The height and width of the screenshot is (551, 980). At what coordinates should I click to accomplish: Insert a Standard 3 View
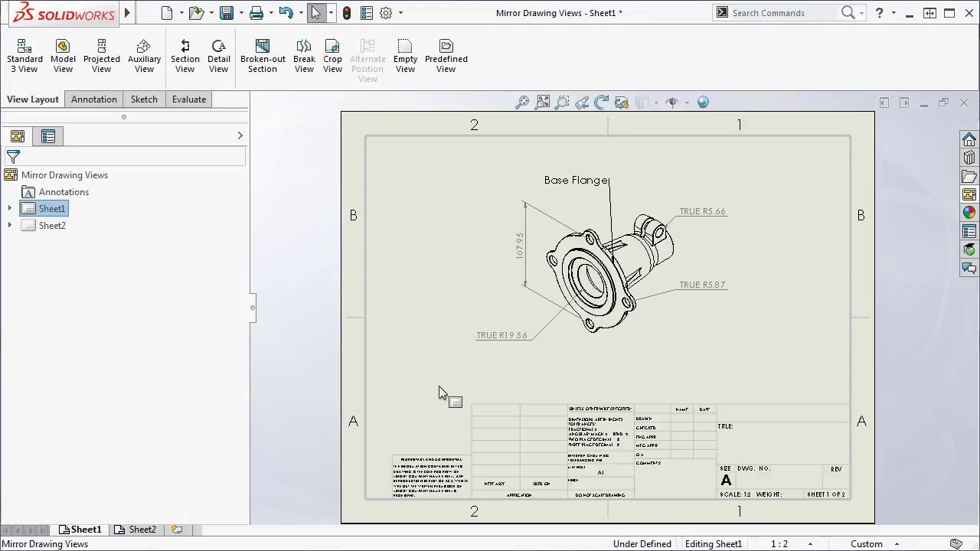coord(24,55)
